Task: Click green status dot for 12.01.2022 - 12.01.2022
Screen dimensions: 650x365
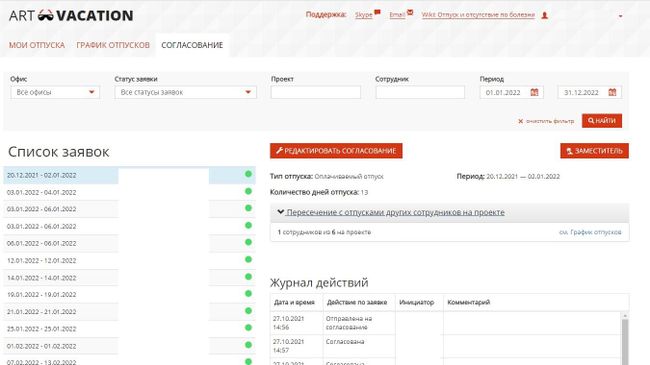Action: coord(248,259)
